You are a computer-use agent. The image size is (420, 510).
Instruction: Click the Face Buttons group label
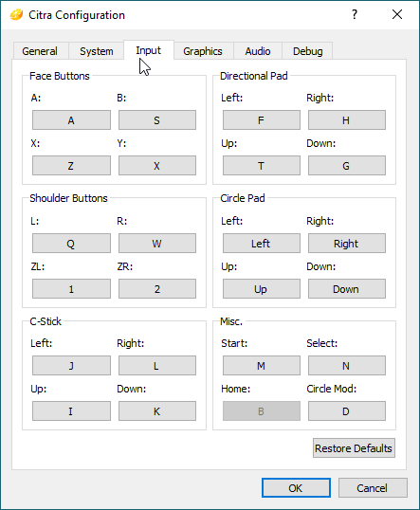point(59,76)
